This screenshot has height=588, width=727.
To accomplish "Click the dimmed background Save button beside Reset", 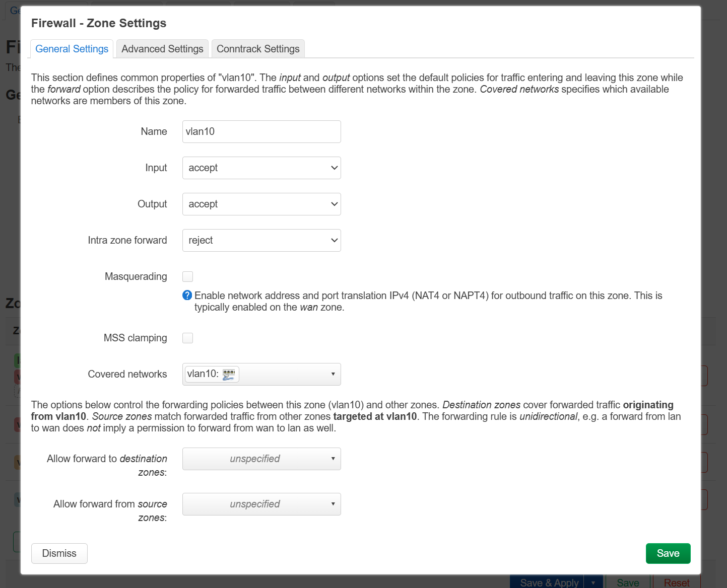I will [x=628, y=582].
